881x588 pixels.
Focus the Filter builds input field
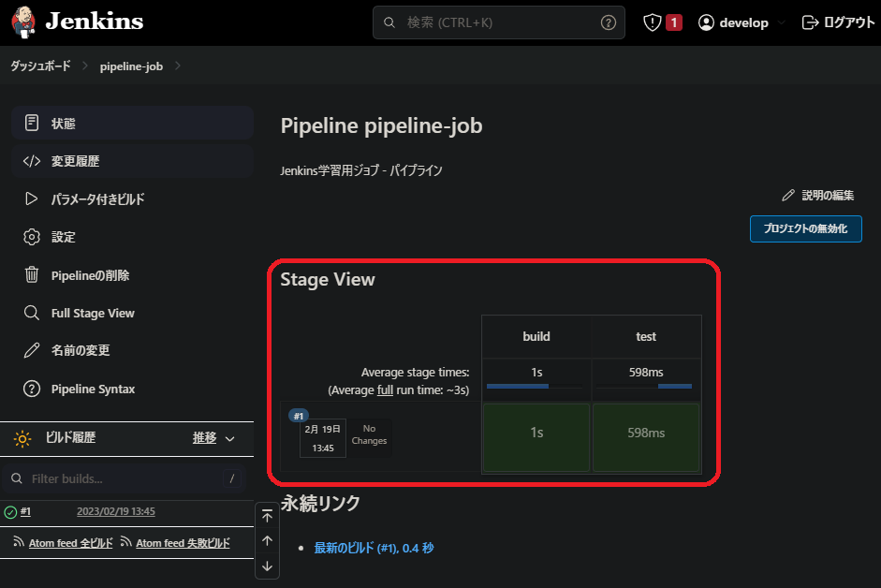coord(125,478)
